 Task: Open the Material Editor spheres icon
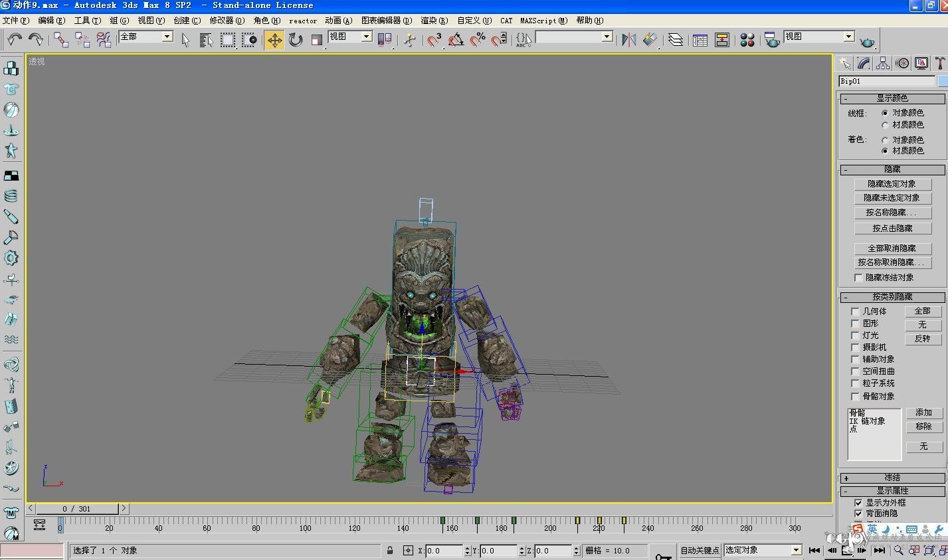click(x=747, y=40)
